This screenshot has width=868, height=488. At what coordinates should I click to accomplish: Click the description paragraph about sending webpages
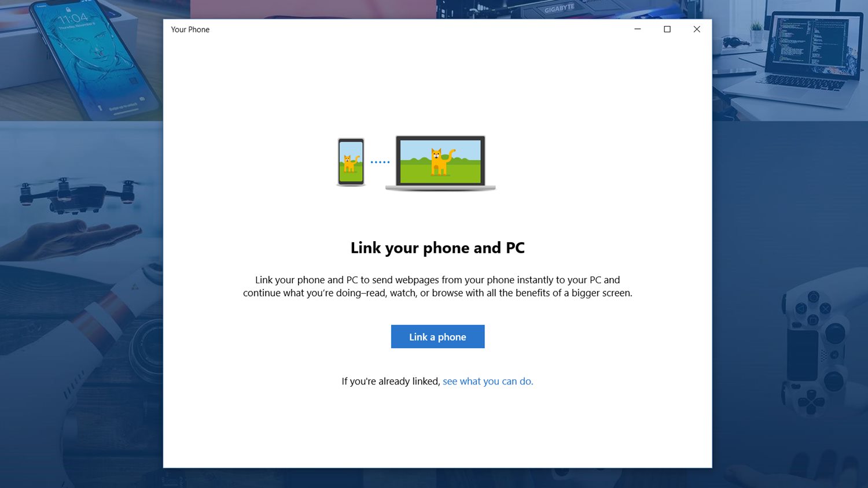coord(437,286)
